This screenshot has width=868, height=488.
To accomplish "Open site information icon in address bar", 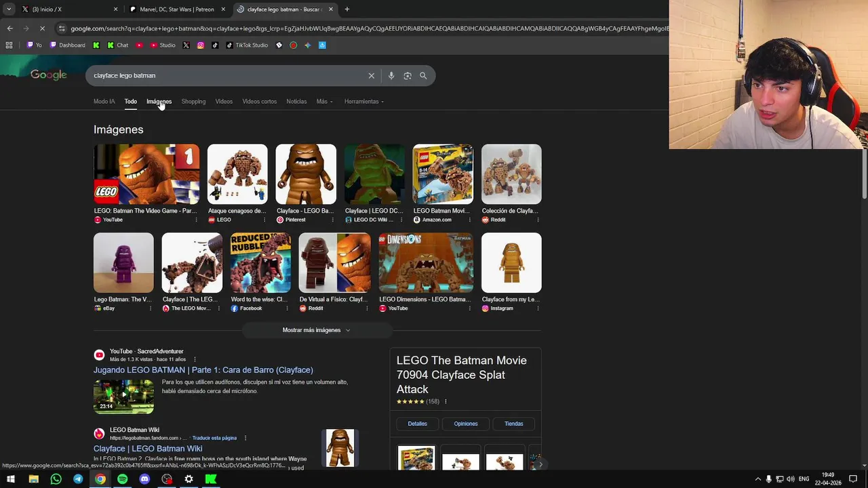I will [62, 28].
